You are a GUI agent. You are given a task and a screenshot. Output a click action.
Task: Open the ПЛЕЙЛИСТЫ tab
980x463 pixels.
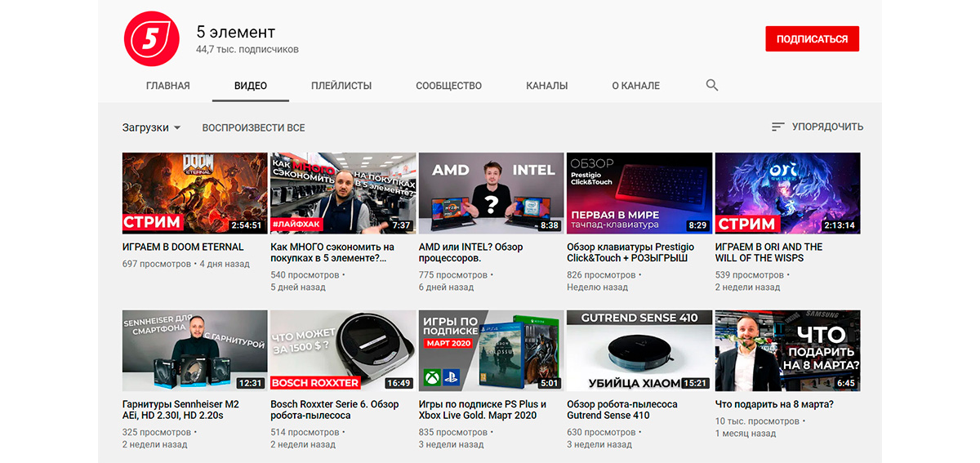(x=341, y=86)
